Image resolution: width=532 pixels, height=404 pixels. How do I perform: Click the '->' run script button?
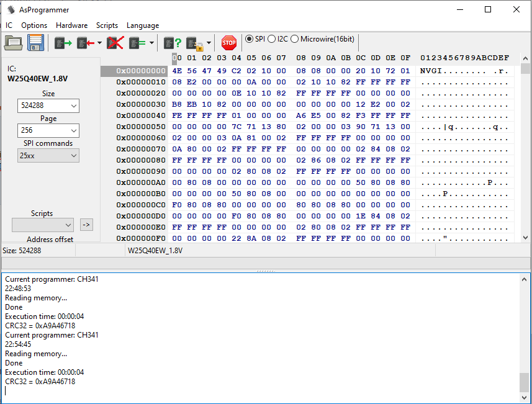[86, 225]
